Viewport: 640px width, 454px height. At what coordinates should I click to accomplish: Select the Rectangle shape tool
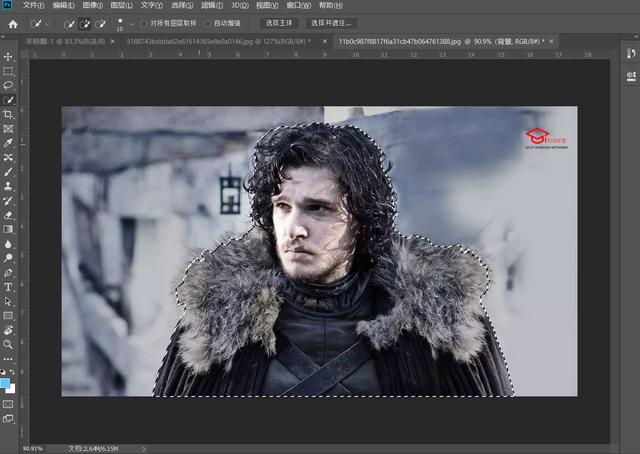point(8,316)
